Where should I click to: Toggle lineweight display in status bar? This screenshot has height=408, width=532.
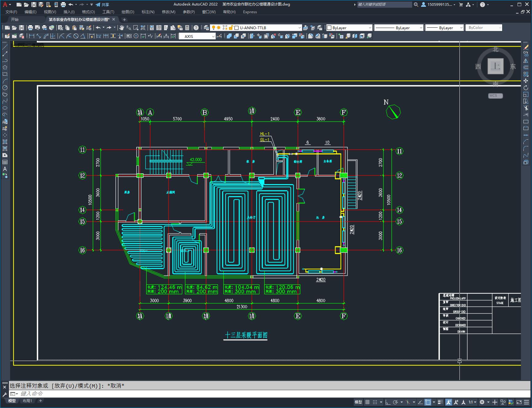coord(440,402)
